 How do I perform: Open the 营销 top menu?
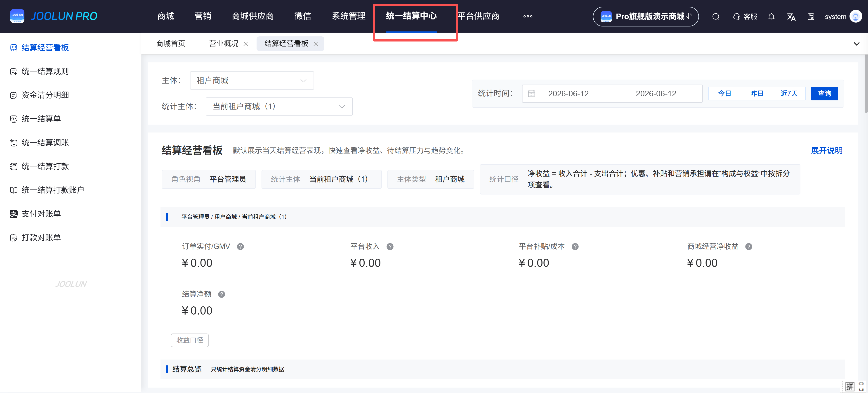(203, 16)
